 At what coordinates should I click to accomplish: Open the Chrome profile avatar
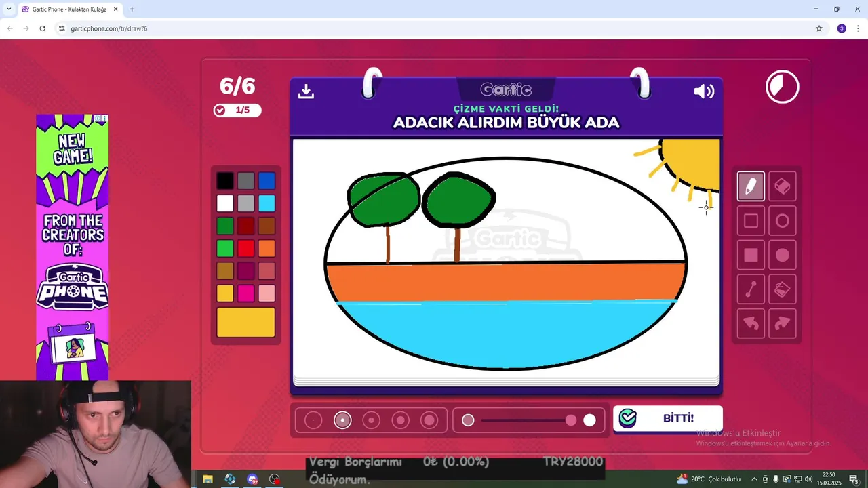click(x=842, y=28)
